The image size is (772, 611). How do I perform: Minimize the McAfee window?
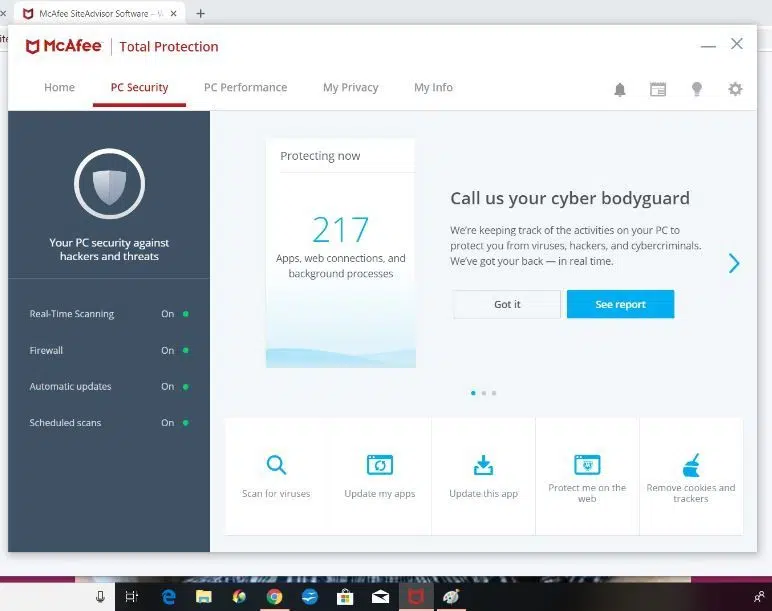click(x=708, y=46)
